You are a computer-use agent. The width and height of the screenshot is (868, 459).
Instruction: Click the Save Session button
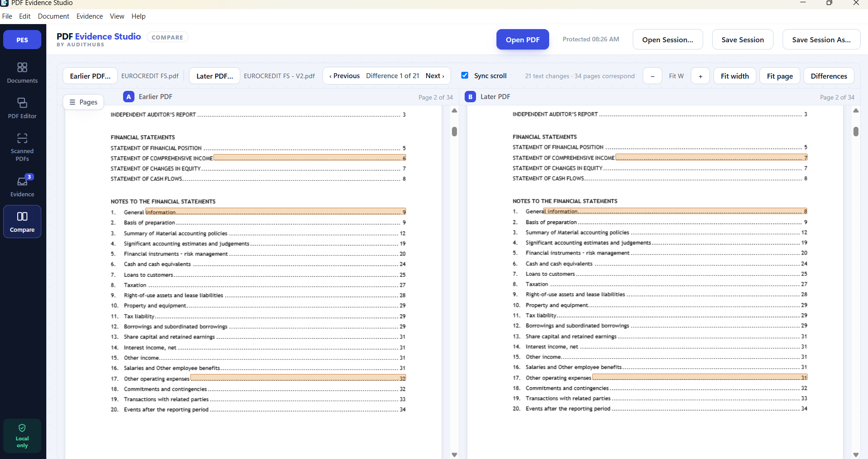pyautogui.click(x=743, y=40)
